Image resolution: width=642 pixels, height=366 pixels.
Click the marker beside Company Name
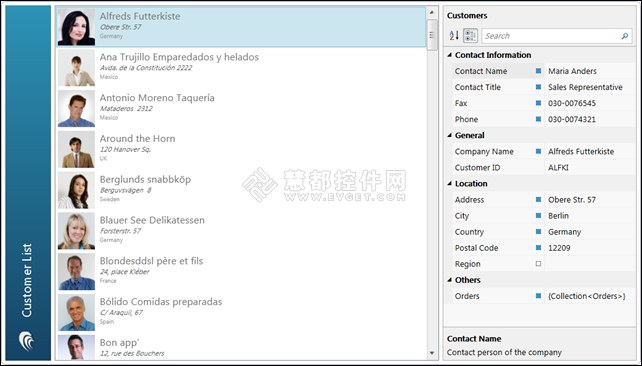tap(538, 151)
